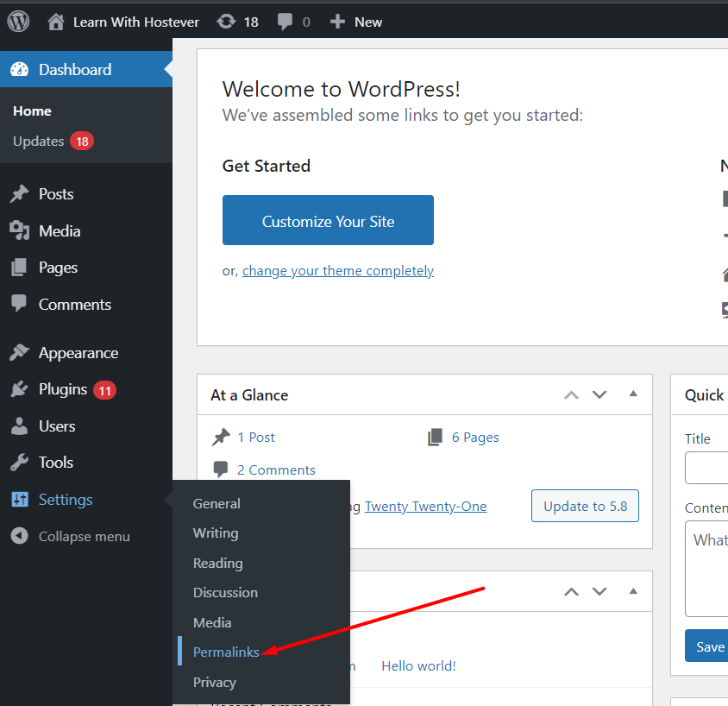
Task: Toggle the At a Glance panel
Action: [633, 394]
